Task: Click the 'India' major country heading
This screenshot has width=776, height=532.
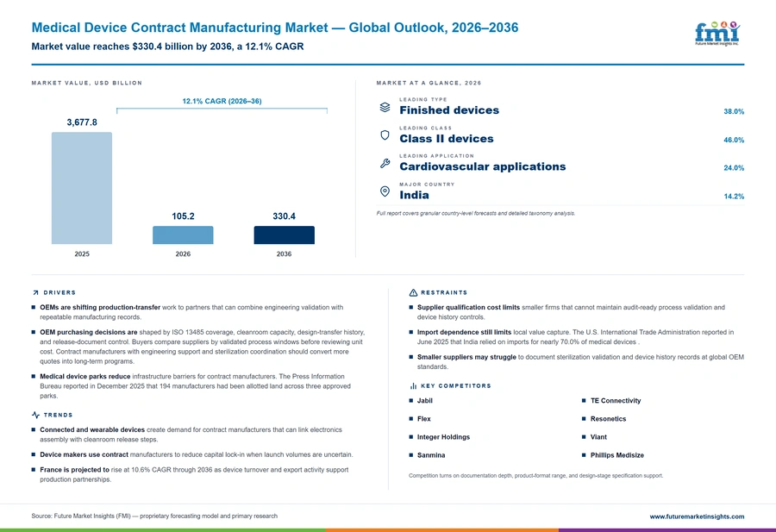Action: click(414, 195)
